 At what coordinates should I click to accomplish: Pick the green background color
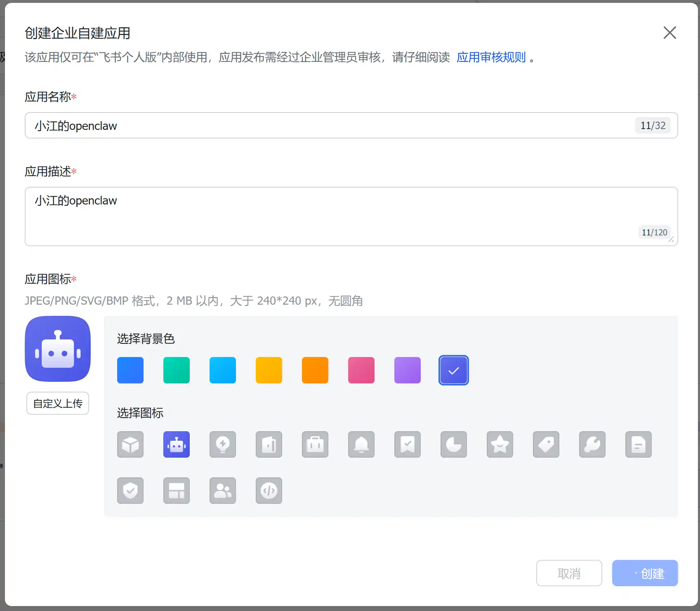tap(176, 370)
